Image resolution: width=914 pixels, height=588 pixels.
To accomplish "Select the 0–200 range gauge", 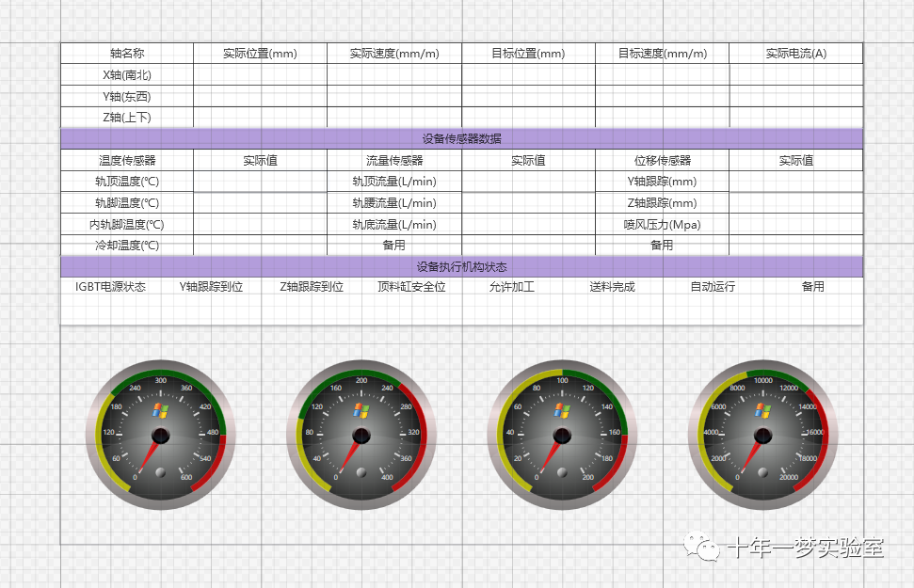I will 562,435.
